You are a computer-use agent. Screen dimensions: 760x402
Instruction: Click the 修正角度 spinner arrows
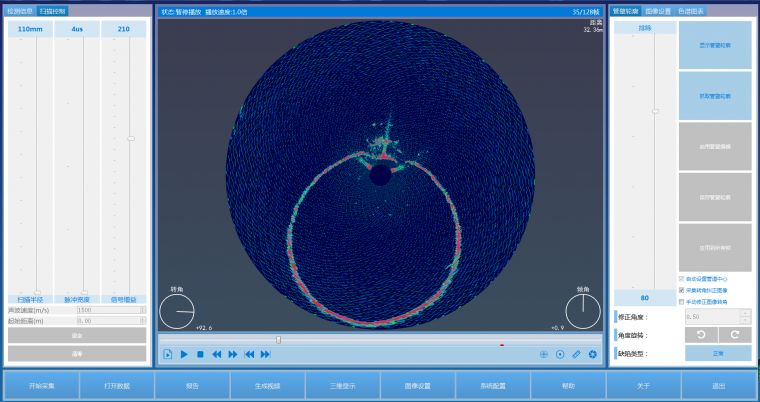[x=746, y=316]
